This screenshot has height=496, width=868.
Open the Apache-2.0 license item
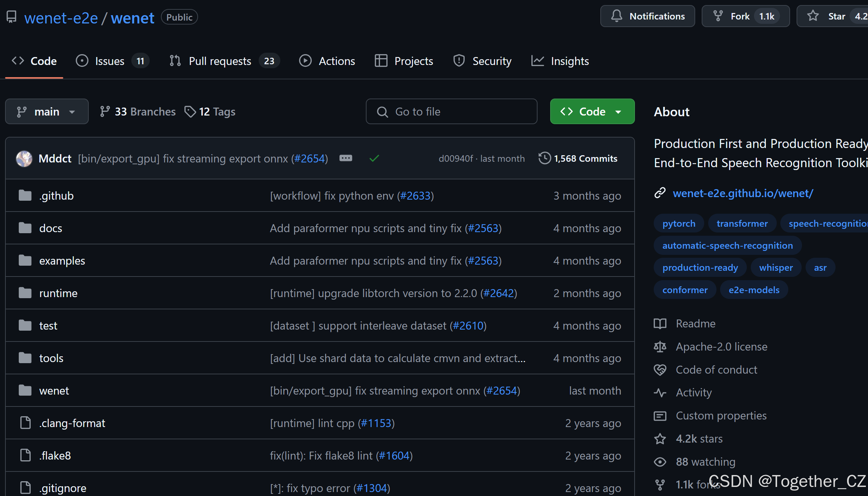tap(721, 347)
